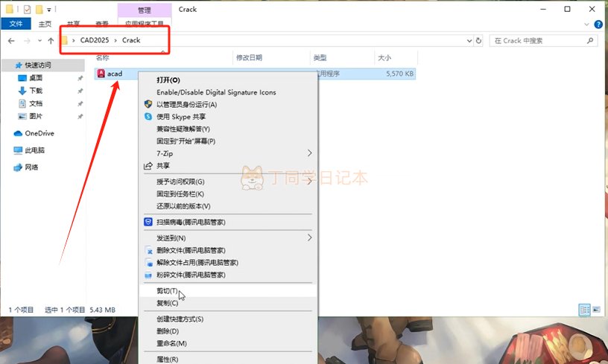608x364 pixels.
Task: Choose 扫描病毒(腾讯电脑管家)
Action: tap(229, 222)
